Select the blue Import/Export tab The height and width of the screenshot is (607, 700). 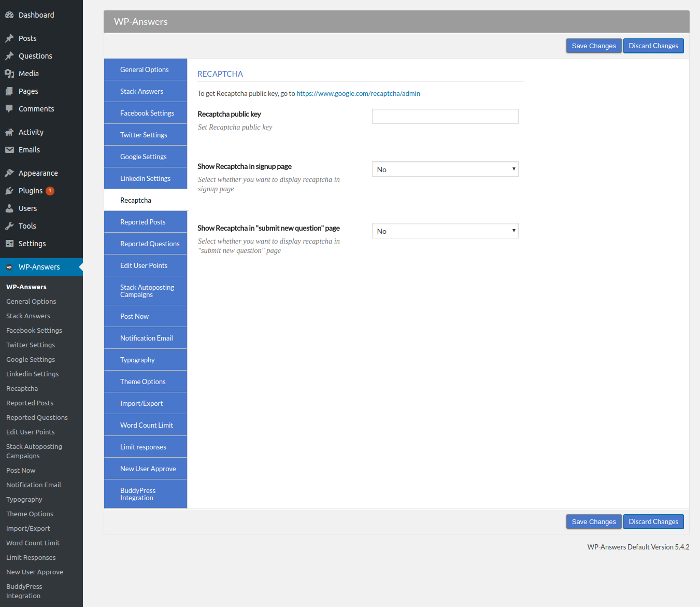146,403
